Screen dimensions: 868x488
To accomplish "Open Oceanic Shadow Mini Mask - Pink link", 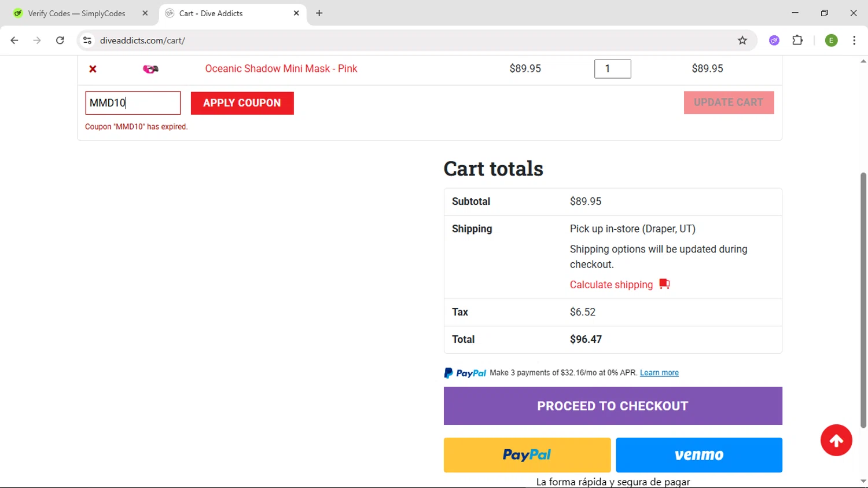I will tap(281, 68).
